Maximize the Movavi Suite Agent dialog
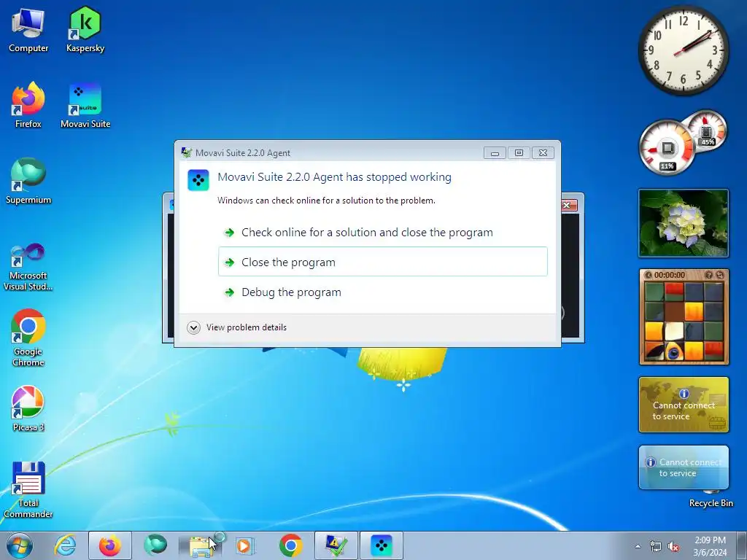 click(519, 153)
